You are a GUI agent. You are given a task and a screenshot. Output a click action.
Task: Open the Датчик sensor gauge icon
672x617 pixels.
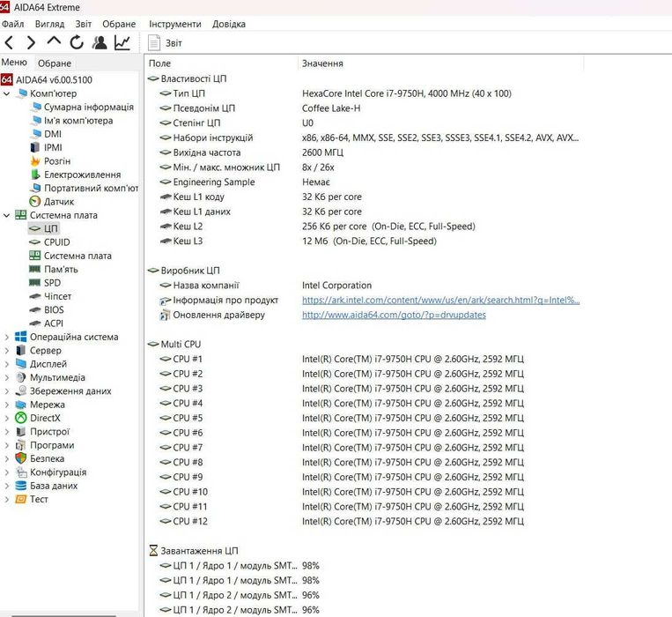coord(35,202)
